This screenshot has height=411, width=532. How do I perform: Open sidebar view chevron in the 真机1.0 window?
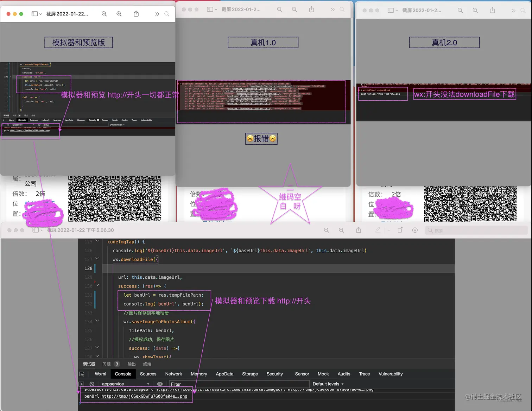pyautogui.click(x=216, y=10)
